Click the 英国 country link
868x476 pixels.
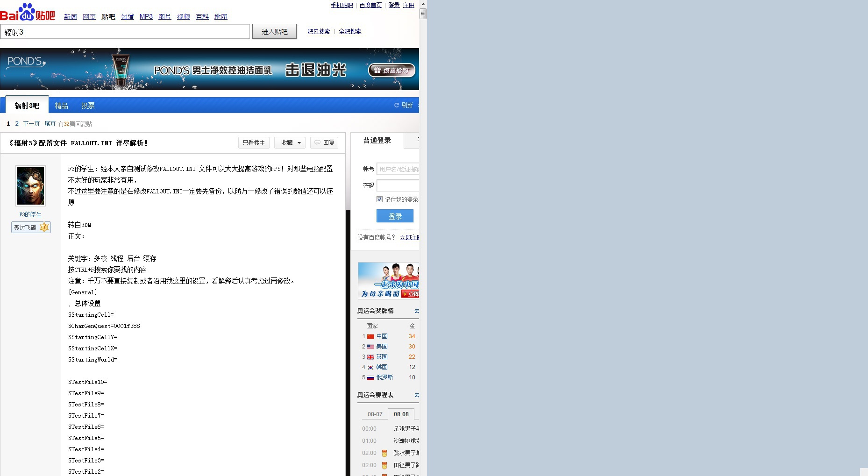click(382, 357)
